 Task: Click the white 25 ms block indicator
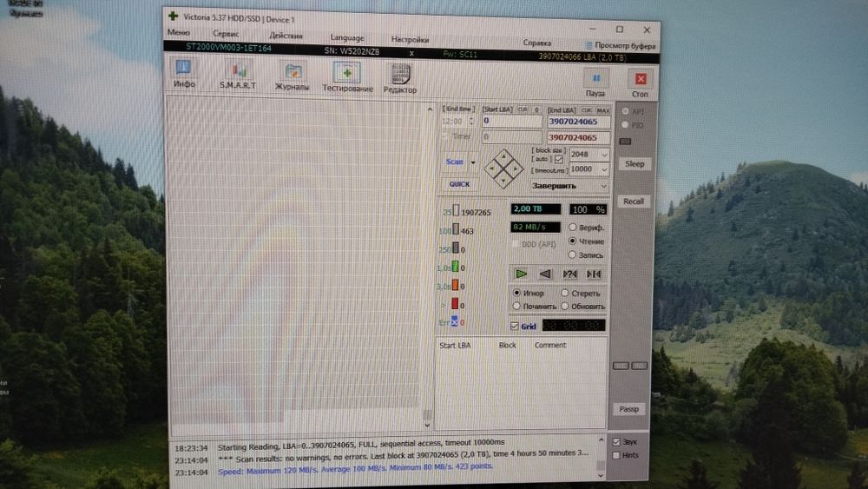click(x=456, y=210)
